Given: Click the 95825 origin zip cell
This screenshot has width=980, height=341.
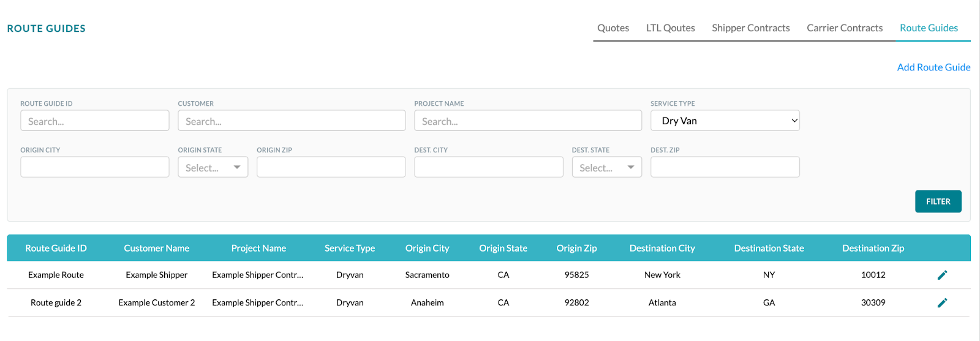Looking at the screenshot, I should (577, 275).
